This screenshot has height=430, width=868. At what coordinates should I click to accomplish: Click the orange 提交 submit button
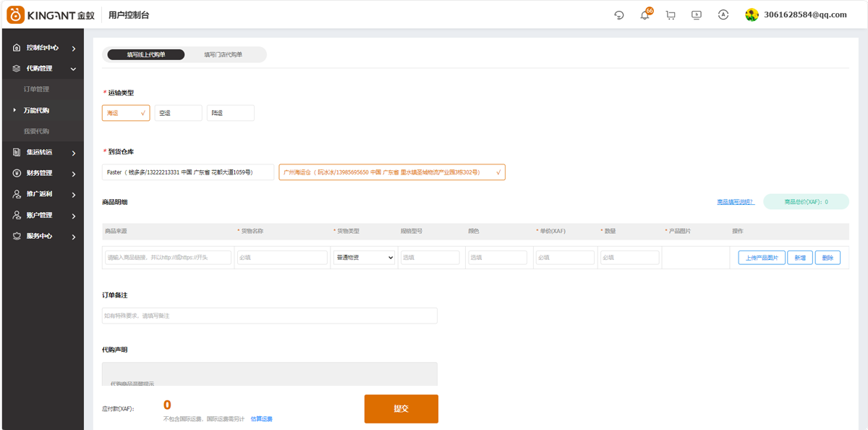401,409
